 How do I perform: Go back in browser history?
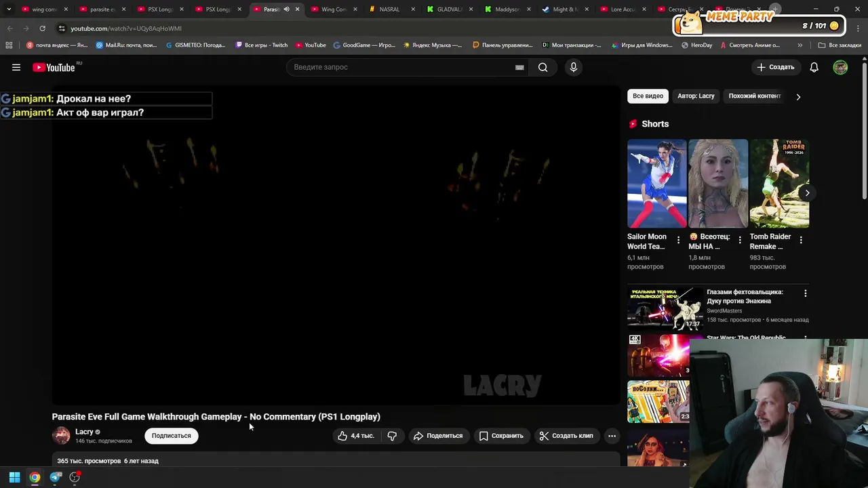(x=9, y=28)
